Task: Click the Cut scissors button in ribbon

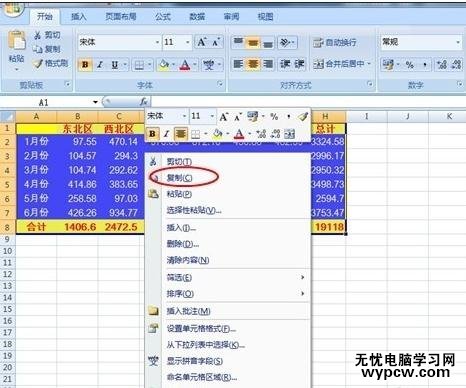Action: pos(48,35)
